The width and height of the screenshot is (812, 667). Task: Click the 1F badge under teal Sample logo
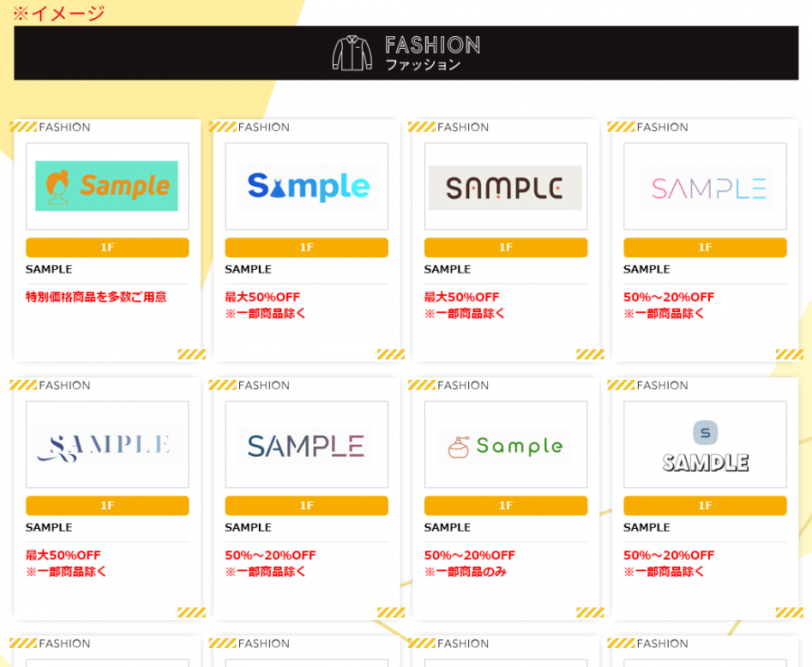(107, 247)
